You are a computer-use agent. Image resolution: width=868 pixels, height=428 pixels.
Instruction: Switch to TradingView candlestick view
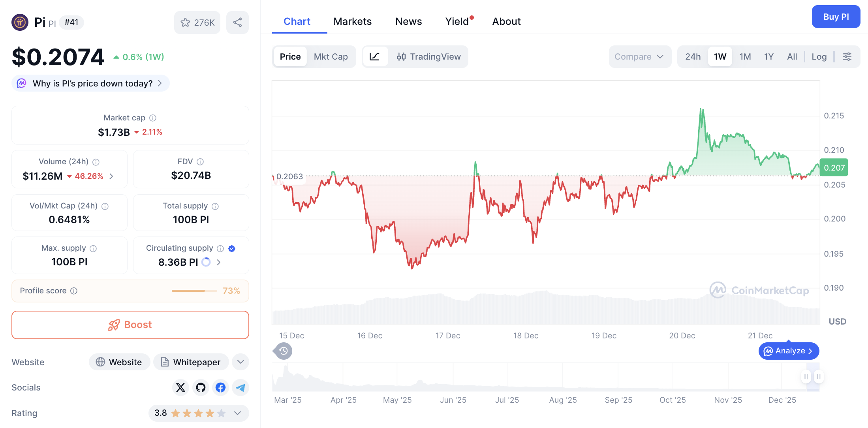[x=429, y=56]
